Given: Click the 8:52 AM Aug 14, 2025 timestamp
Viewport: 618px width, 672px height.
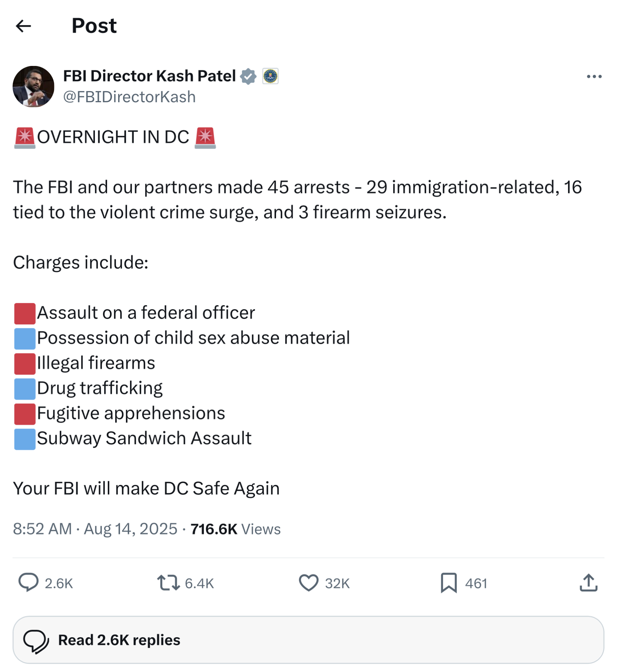Looking at the screenshot, I should click(x=95, y=529).
